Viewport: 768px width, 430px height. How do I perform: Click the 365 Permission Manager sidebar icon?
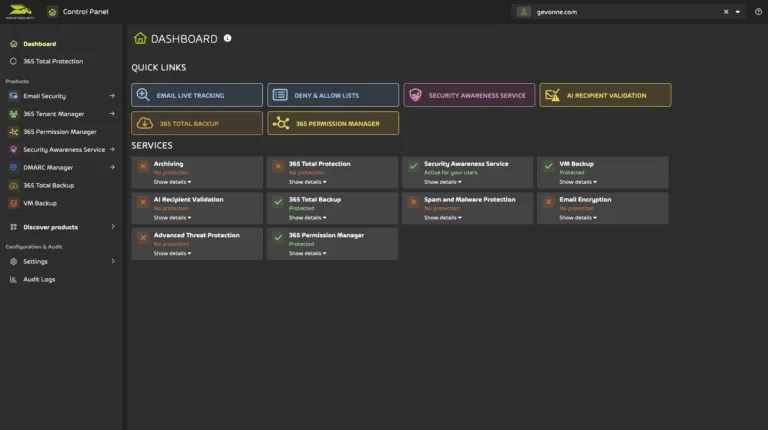click(14, 132)
